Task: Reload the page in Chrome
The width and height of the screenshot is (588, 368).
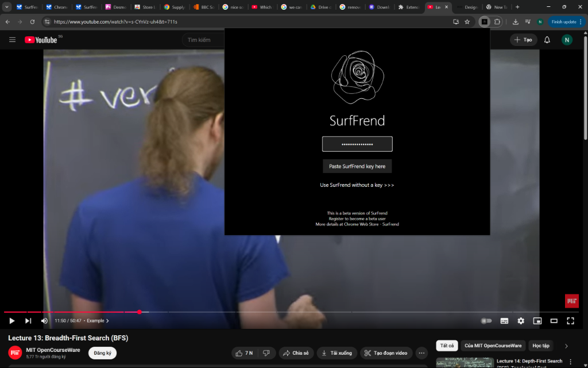Action: click(32, 22)
